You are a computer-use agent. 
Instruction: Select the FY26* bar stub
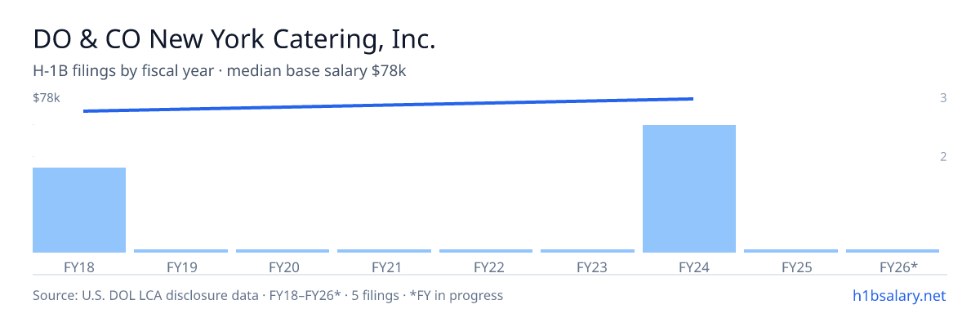[893, 251]
